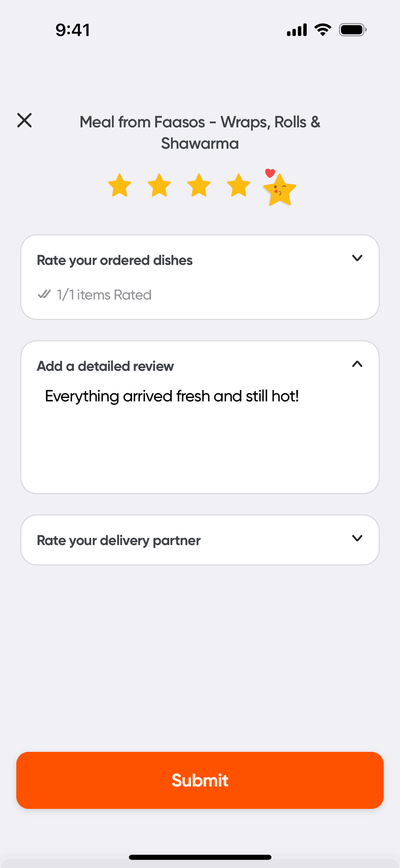Tap the "Add a detailed review" heading

pos(105,366)
